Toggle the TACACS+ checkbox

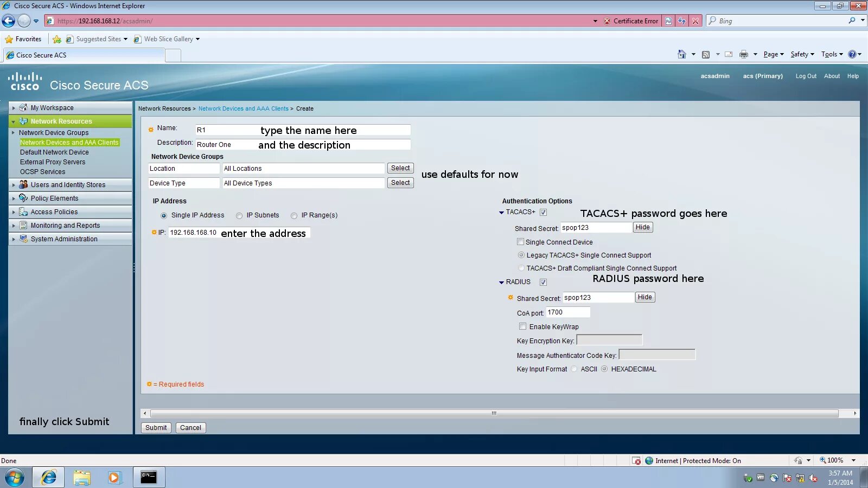(x=543, y=213)
